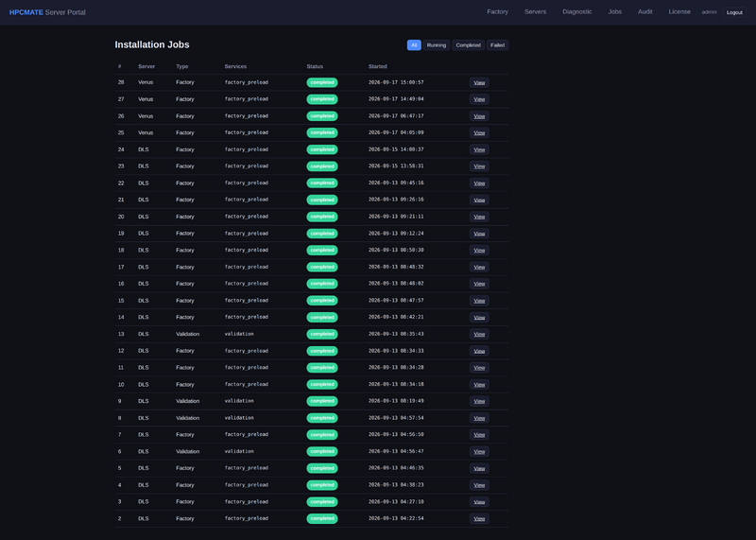Click Venus server cell in job 25
The height and width of the screenshot is (540, 756).
coord(146,132)
